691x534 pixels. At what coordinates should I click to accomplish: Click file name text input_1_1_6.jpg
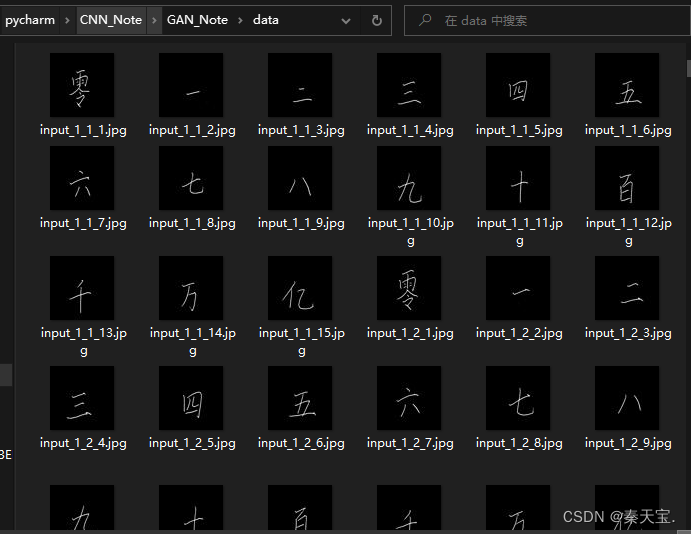(628, 130)
